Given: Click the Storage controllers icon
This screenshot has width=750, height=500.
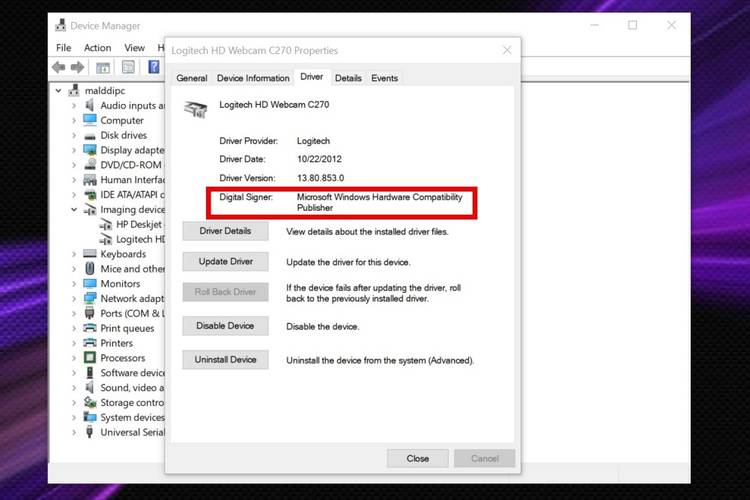Looking at the screenshot, I should [x=90, y=402].
